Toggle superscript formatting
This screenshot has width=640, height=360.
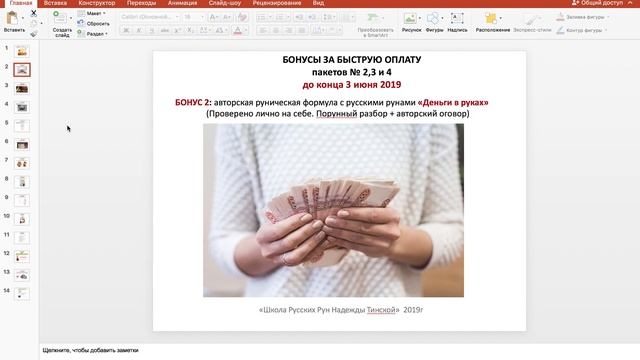tap(178, 31)
